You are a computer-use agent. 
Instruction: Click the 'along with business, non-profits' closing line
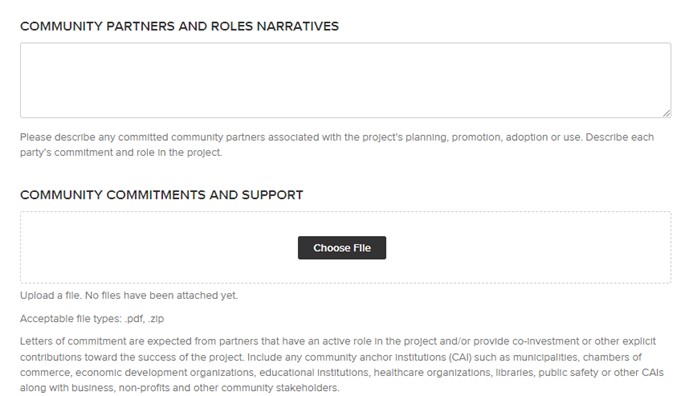[180, 388]
